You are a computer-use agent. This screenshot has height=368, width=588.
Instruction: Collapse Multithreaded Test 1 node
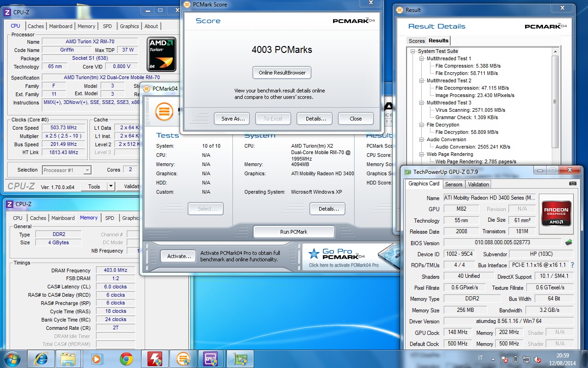pos(421,58)
